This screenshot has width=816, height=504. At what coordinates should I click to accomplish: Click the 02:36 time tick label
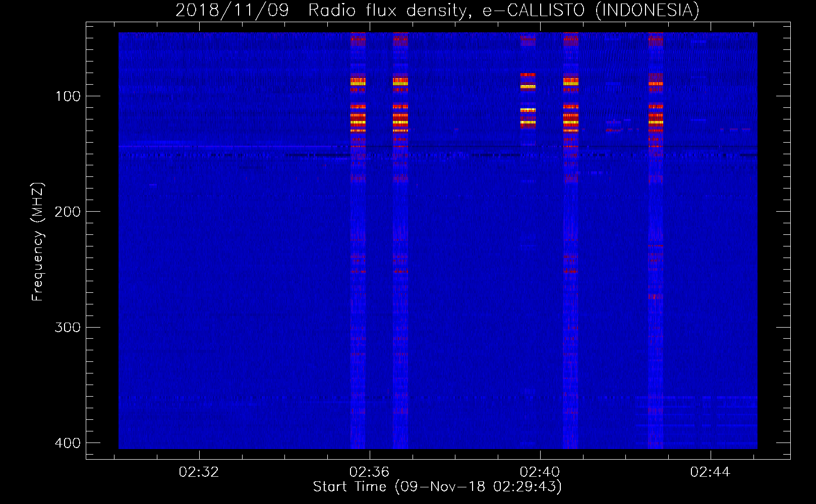(x=369, y=472)
